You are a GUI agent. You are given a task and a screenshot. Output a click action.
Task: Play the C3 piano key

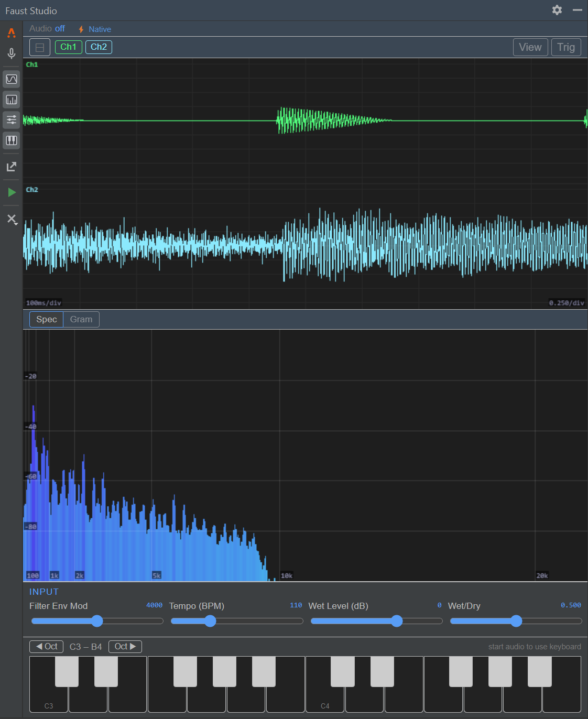(x=49, y=700)
